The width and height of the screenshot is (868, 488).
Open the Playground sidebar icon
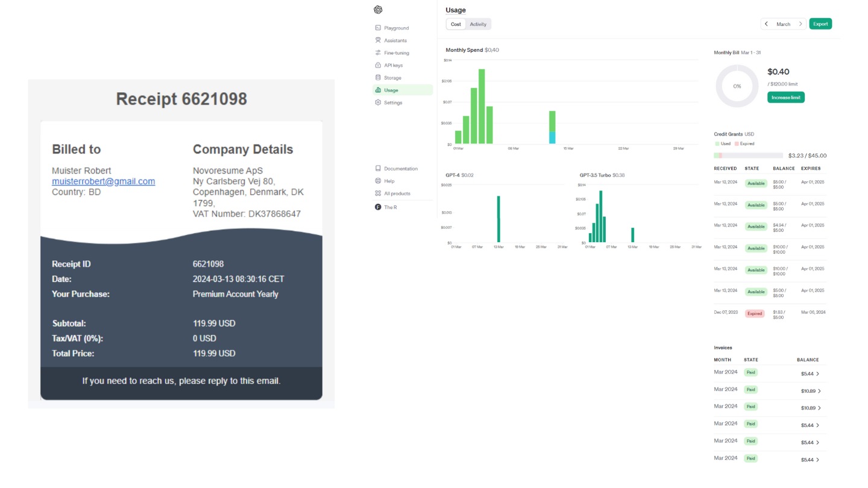[378, 28]
